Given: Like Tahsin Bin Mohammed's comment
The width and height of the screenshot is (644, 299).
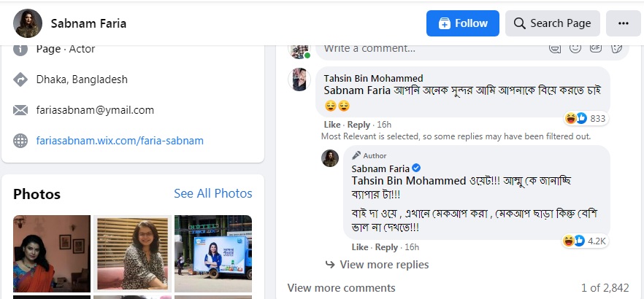Looking at the screenshot, I should (x=332, y=125).
